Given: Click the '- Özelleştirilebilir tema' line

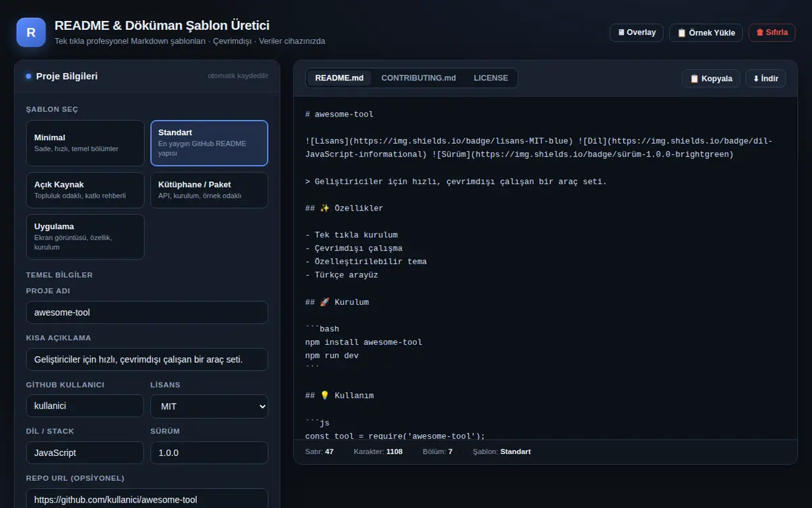Looking at the screenshot, I should 366,261.
